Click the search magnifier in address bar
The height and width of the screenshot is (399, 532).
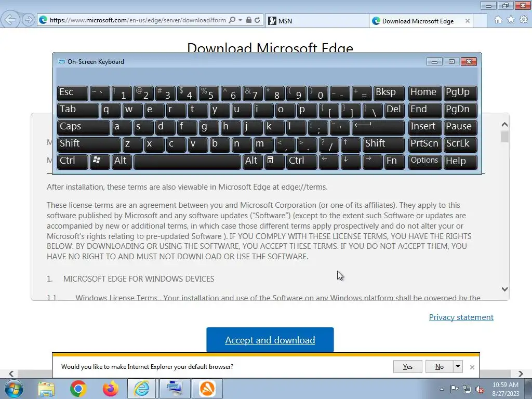pos(232,20)
